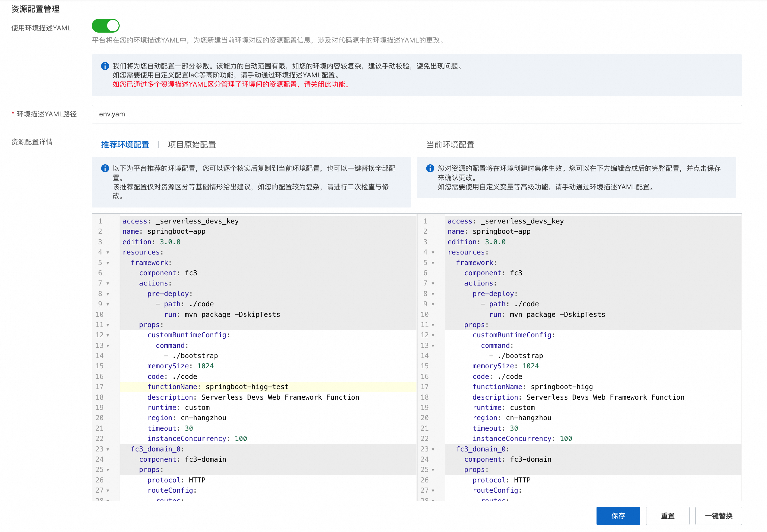Click instanceConcurrency: 100 in right editor

point(522,439)
